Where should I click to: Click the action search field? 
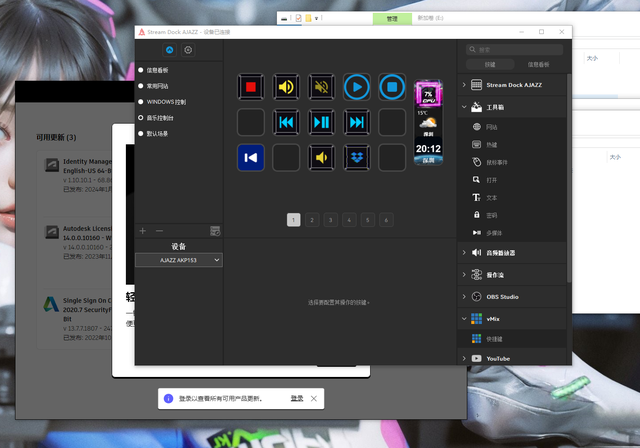point(514,49)
